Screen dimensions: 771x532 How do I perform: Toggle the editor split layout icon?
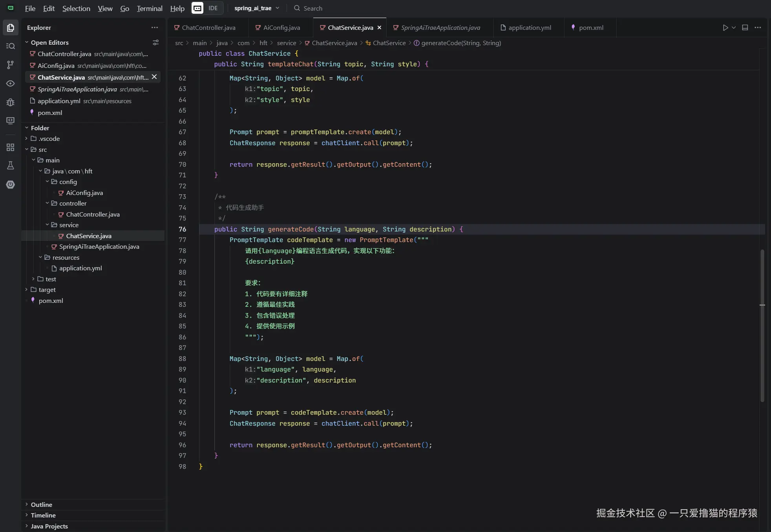(x=745, y=28)
